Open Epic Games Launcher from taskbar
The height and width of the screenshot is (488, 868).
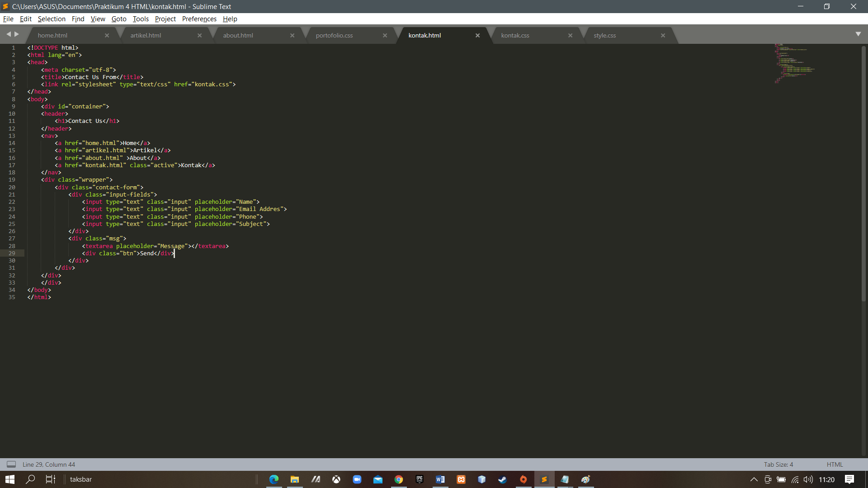(420, 479)
